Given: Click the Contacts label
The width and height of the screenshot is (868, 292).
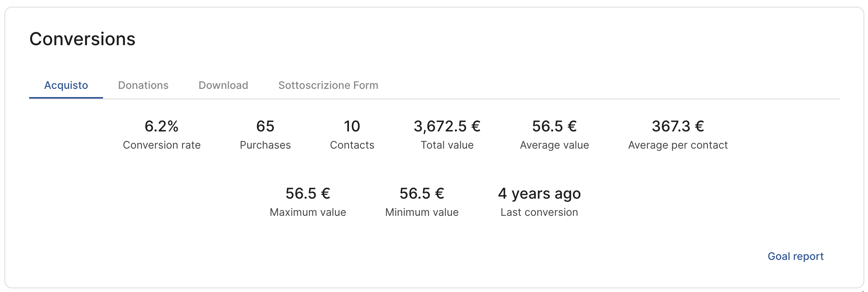Looking at the screenshot, I should 352,145.
